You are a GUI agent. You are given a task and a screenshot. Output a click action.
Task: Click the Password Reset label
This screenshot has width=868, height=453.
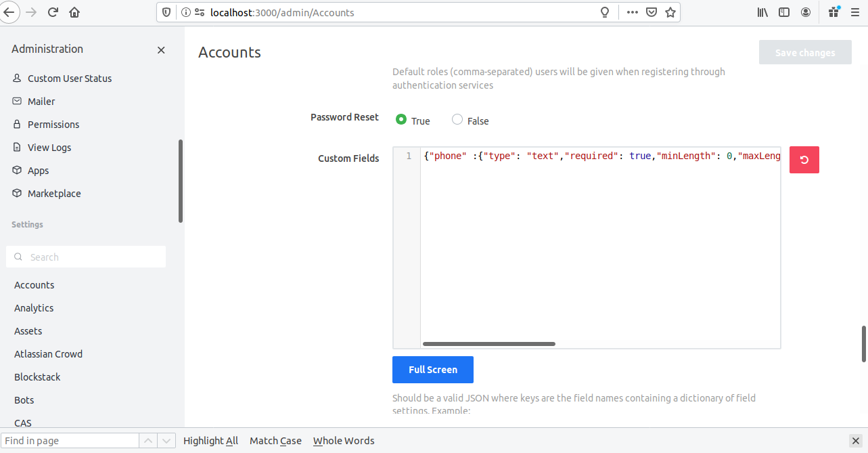(x=344, y=117)
